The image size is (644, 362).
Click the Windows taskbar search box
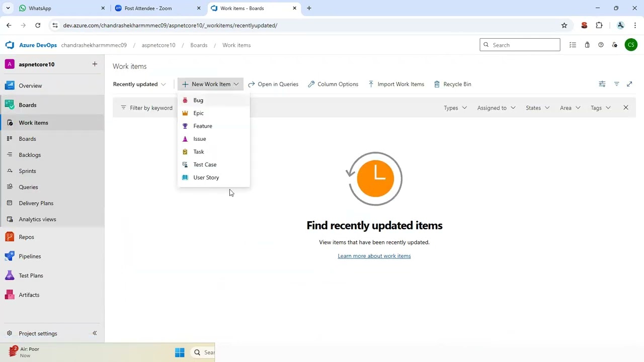pyautogui.click(x=203, y=352)
